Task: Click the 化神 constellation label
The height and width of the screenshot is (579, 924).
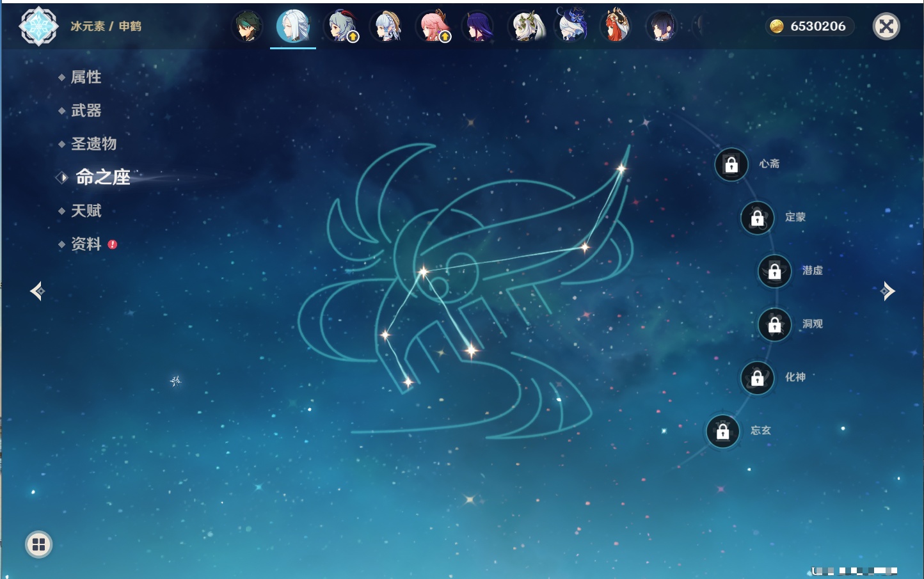Action: [795, 377]
